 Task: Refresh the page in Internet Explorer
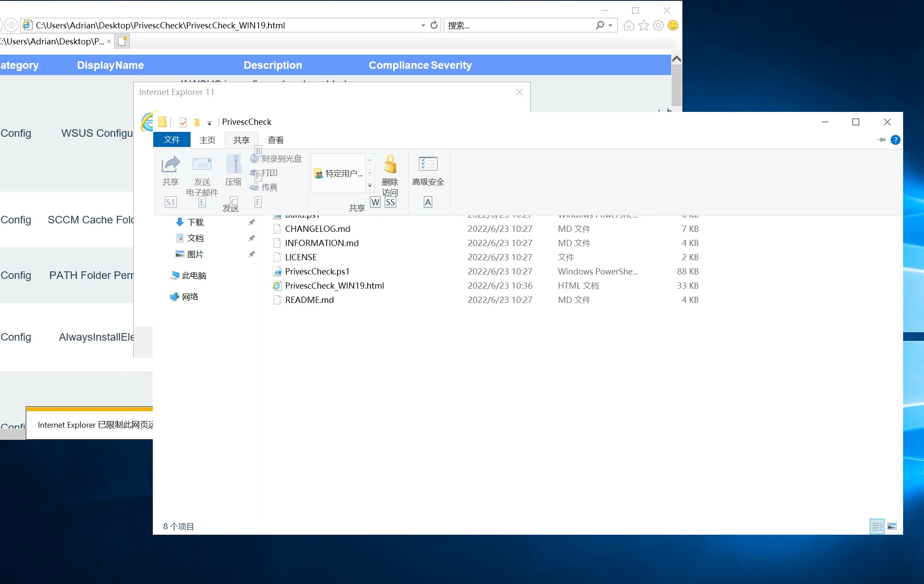(434, 25)
